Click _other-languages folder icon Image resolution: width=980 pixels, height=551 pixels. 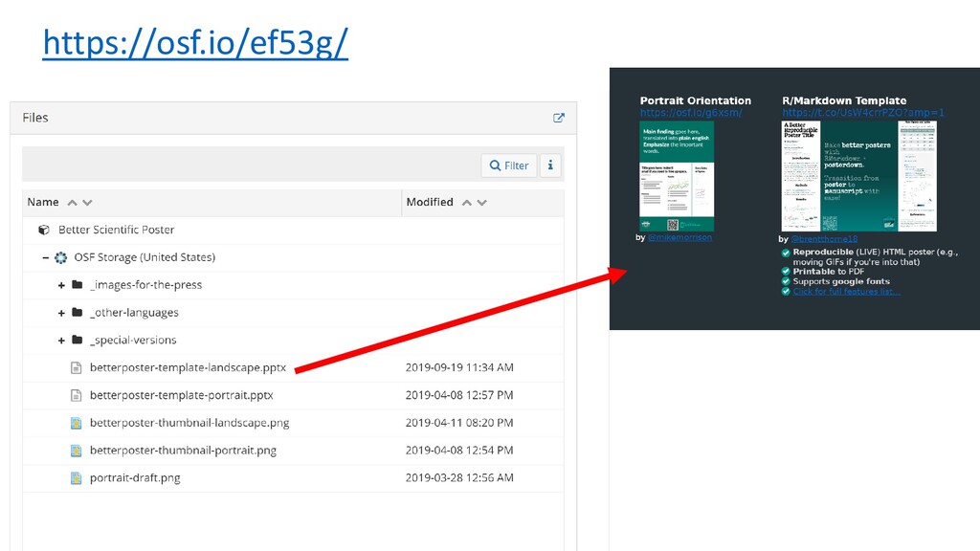pyautogui.click(x=77, y=313)
